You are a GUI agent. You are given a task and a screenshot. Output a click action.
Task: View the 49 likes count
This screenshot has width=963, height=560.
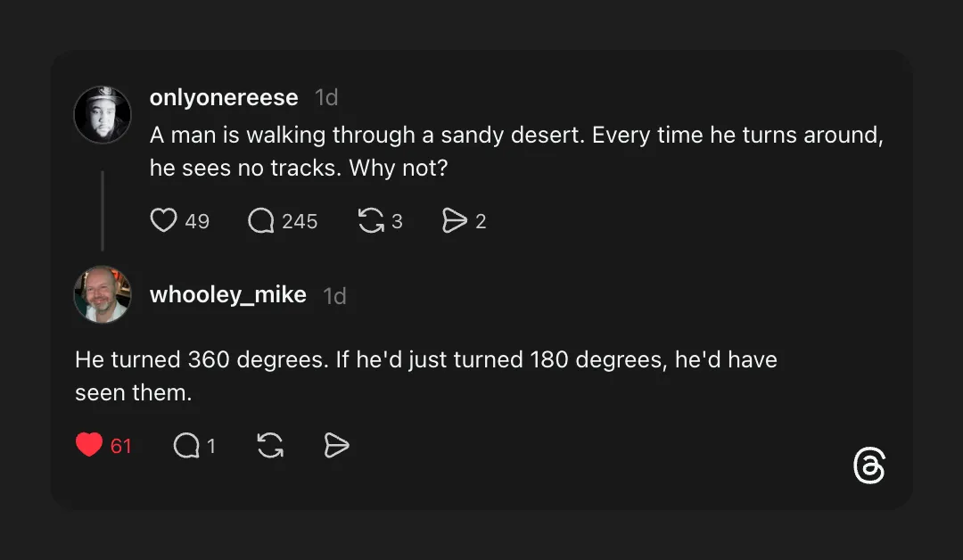pos(197,221)
